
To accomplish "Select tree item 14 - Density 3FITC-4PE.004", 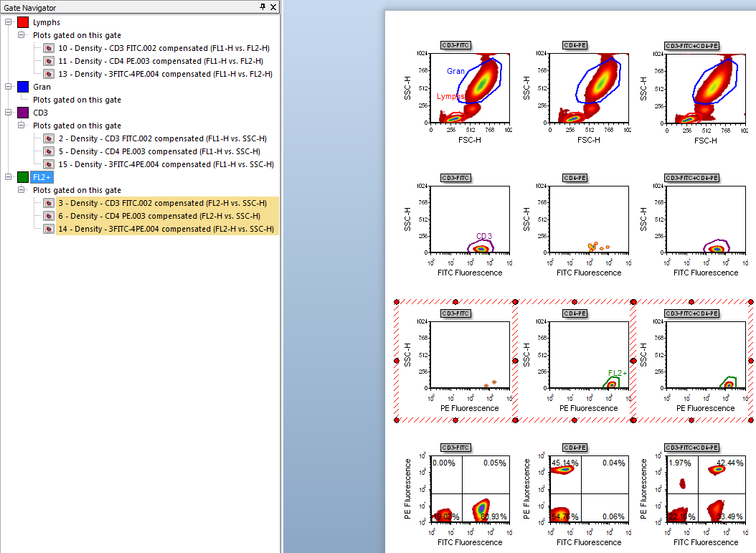I will (166, 229).
